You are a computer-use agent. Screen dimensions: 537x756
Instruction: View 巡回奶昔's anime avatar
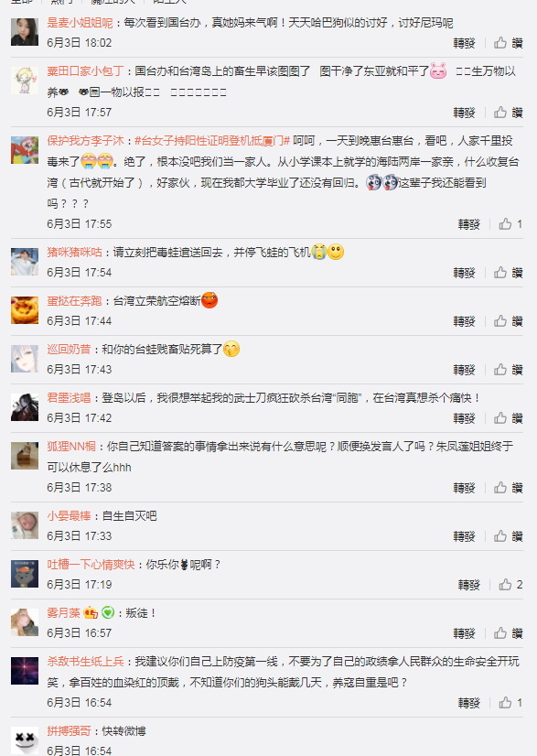point(25,358)
